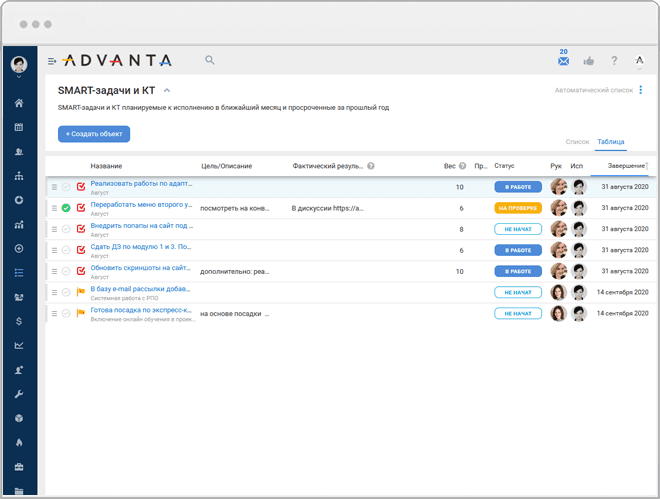
Task: Open the dollar finance icon in sidebar
Action: [x=19, y=321]
